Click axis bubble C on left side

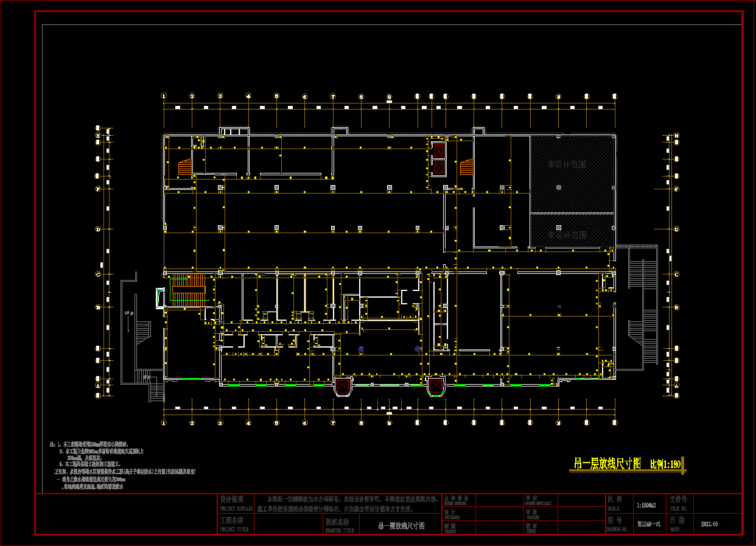[97, 275]
